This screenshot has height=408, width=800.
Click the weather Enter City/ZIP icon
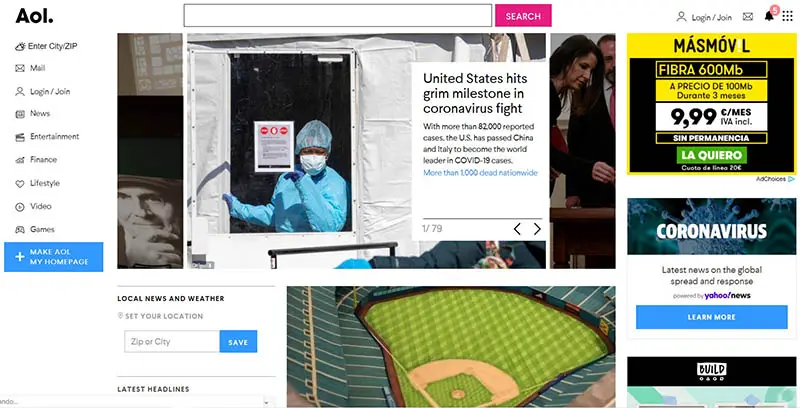click(20, 46)
